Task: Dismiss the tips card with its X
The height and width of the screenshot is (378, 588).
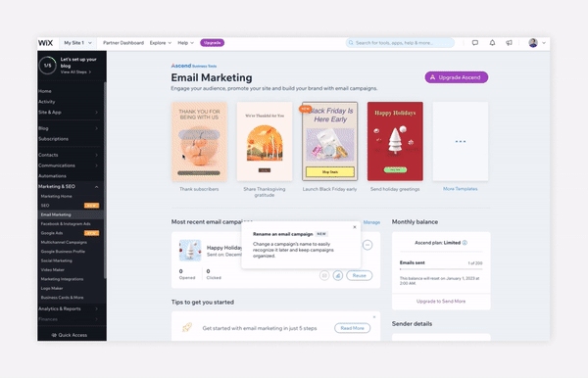Action: pyautogui.click(x=374, y=317)
